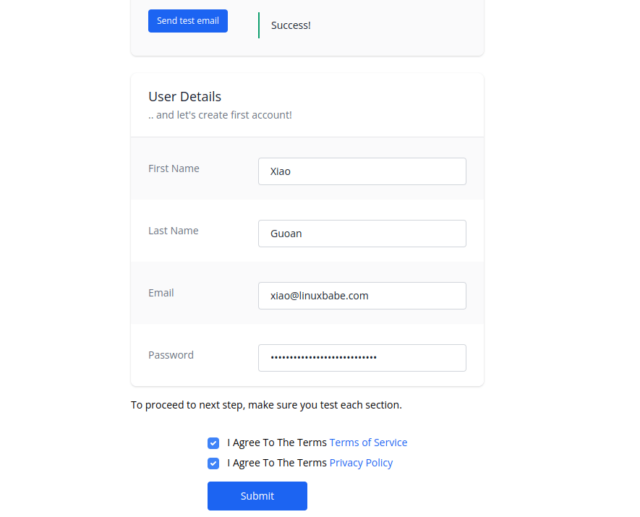Toggle the Terms of Service agreement checkbox
Image resolution: width=640 pixels, height=517 pixels.
coord(213,443)
